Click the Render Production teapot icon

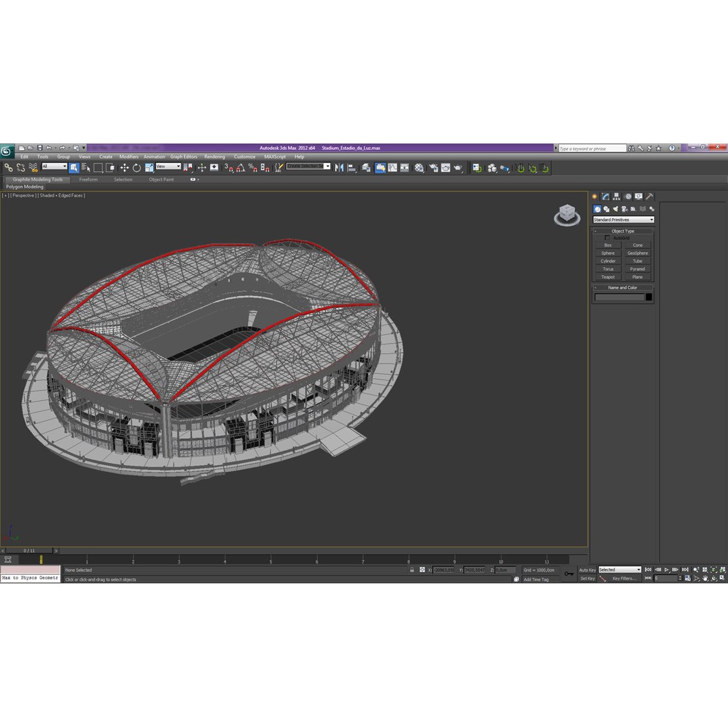coord(458,168)
